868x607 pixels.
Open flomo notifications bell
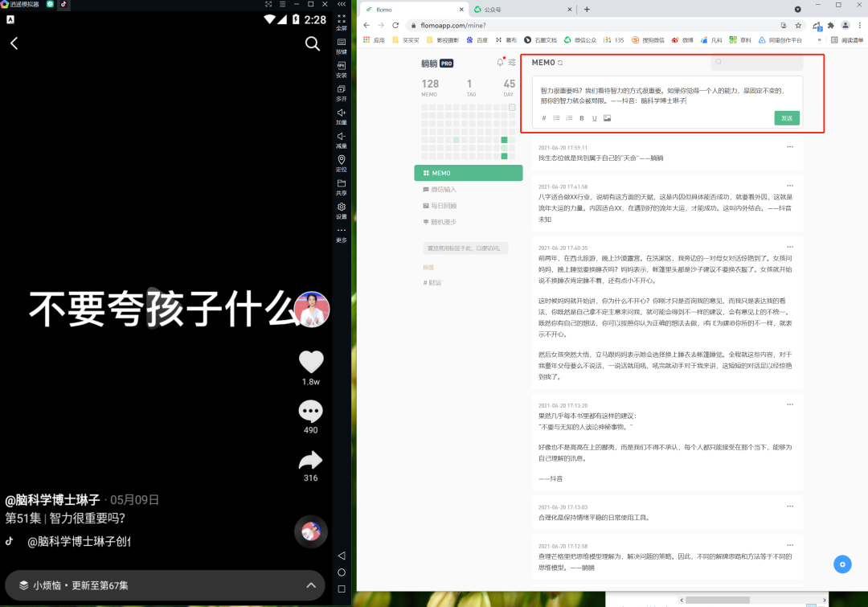(501, 62)
